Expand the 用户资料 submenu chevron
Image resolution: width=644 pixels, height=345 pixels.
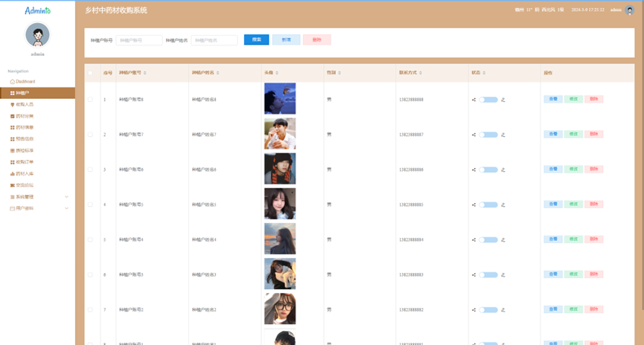pos(66,208)
